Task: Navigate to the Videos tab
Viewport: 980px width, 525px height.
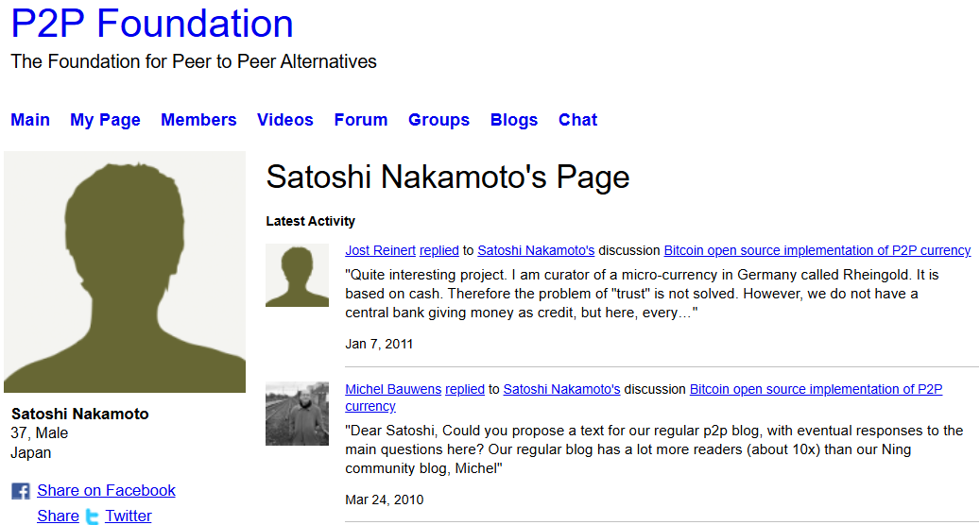Action: [x=284, y=120]
